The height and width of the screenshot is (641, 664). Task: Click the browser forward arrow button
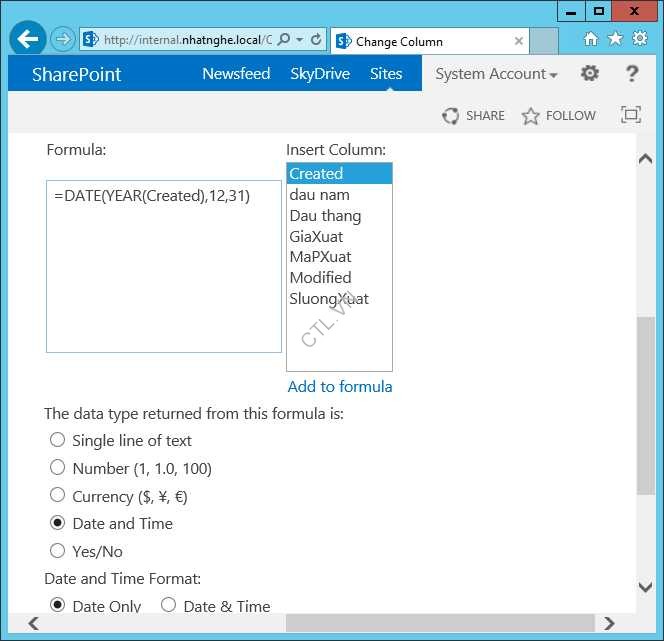pyautogui.click(x=63, y=40)
